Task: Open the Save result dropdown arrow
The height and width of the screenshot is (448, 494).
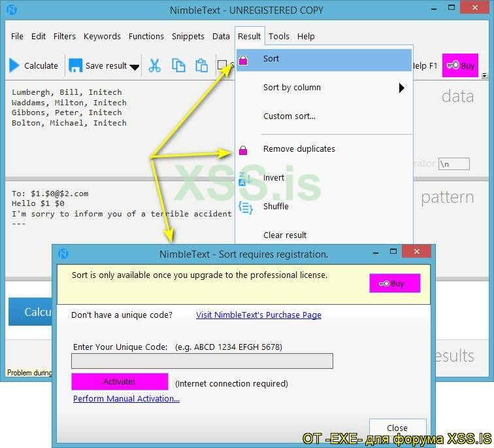Action: coord(135,67)
